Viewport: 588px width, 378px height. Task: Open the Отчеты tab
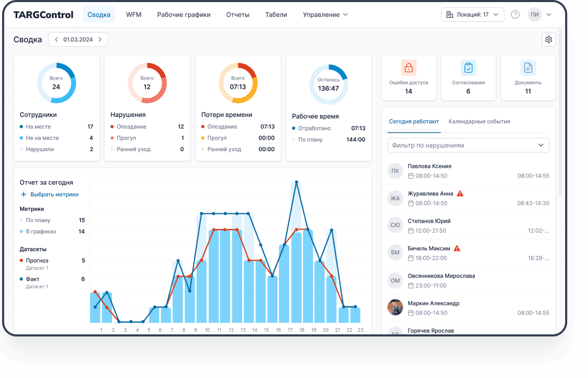tap(238, 15)
